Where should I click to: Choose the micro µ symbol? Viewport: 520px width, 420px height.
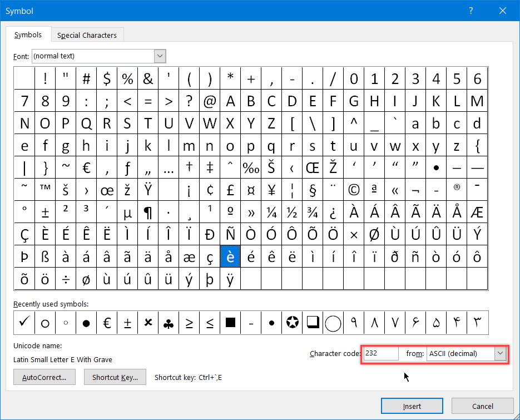127,212
